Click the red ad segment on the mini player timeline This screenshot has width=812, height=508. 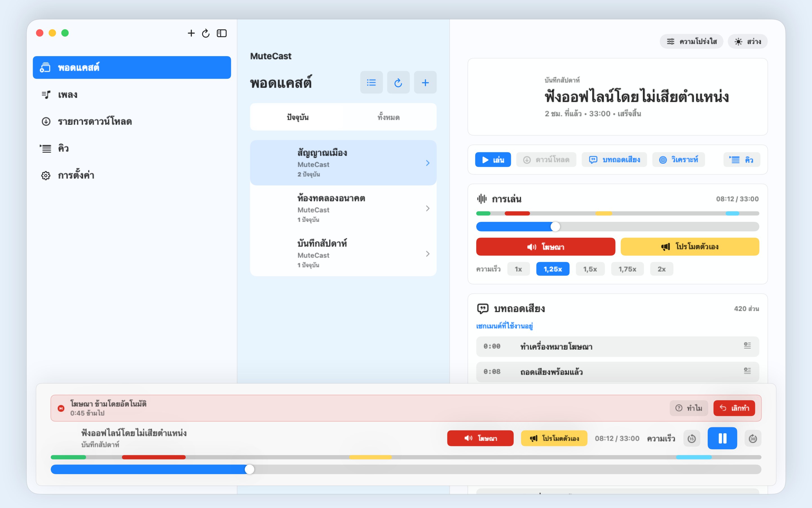click(x=154, y=457)
